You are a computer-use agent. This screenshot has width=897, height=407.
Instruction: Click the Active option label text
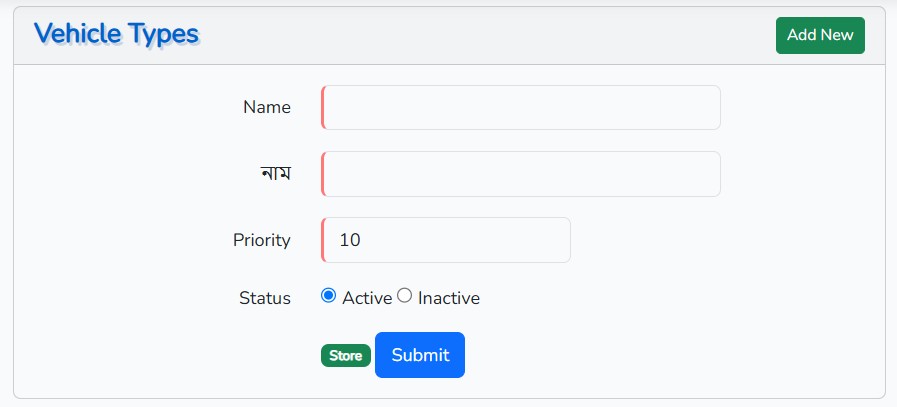367,298
